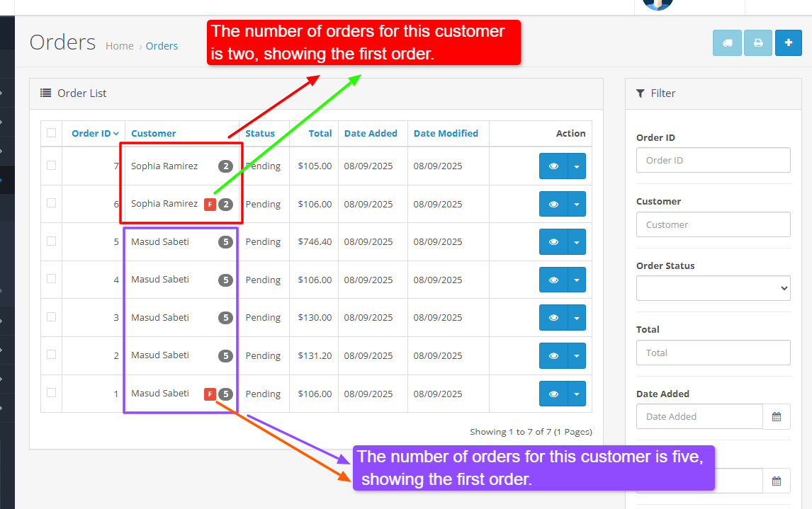Screen dimensions: 812x509
Task: Click the blue plus add order button
Action: [x=789, y=43]
